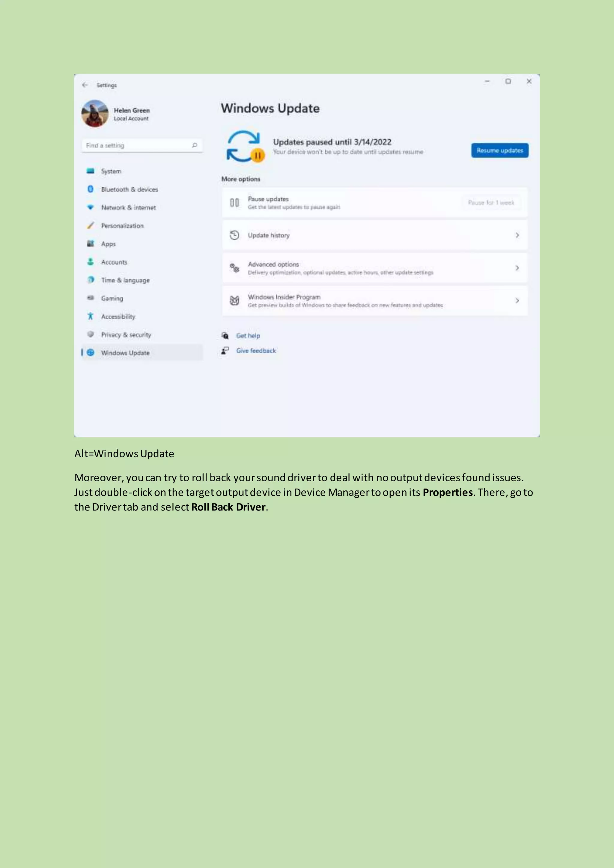Click the Give feedback link
Viewport: 614px width, 868px height.
point(256,351)
